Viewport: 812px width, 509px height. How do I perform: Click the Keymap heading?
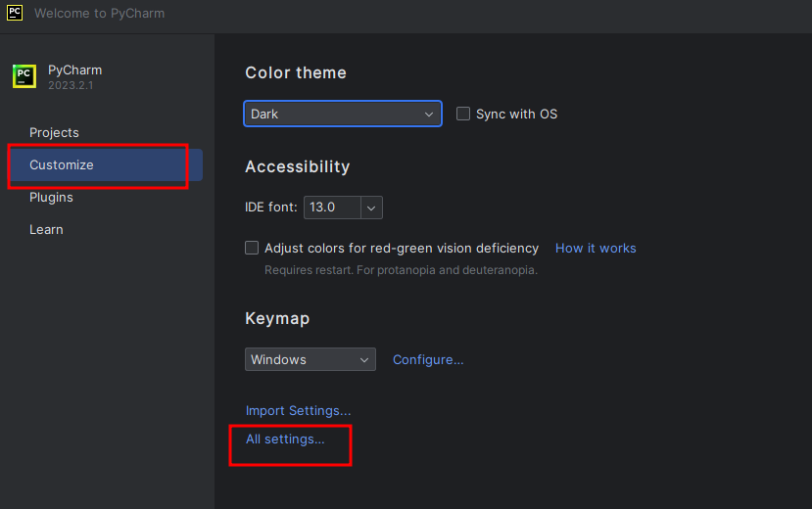277,319
